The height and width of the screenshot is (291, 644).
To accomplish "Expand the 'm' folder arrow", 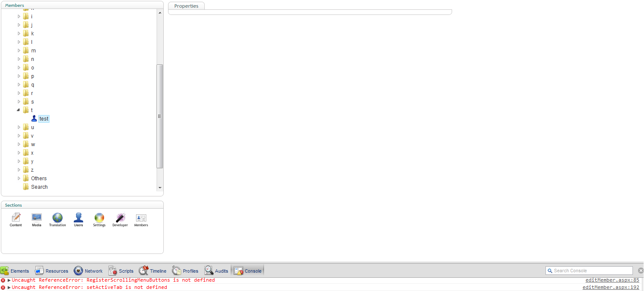I will [19, 50].
